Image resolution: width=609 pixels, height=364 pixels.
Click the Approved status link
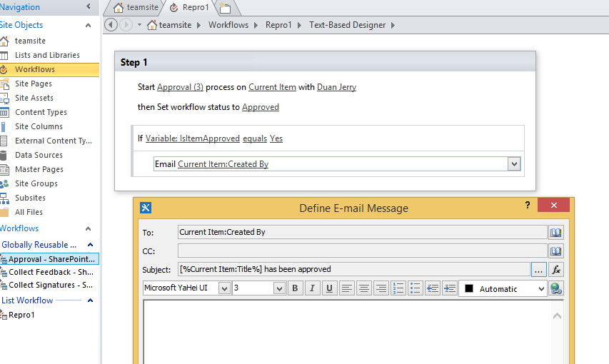(x=261, y=107)
